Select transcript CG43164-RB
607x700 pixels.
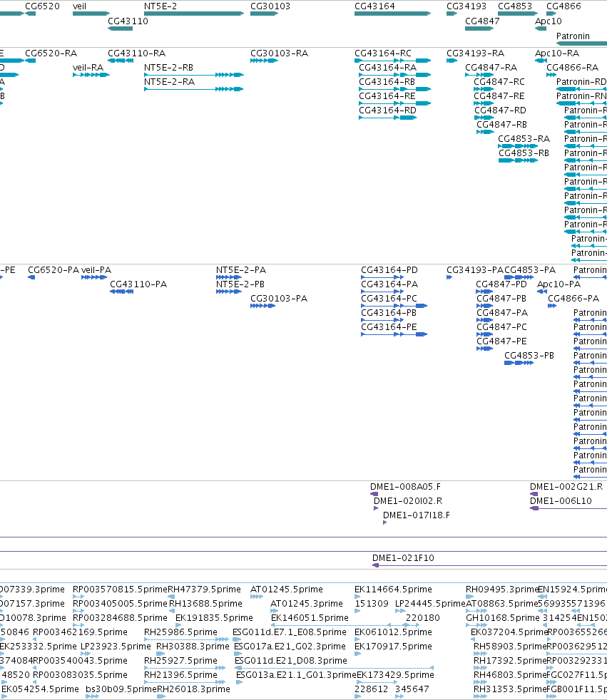(395, 89)
